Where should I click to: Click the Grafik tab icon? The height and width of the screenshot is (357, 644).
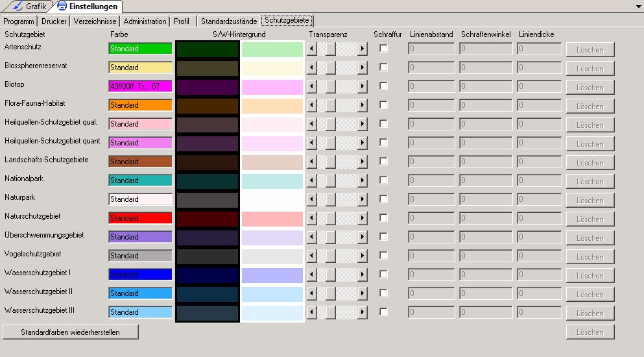coord(17,6)
